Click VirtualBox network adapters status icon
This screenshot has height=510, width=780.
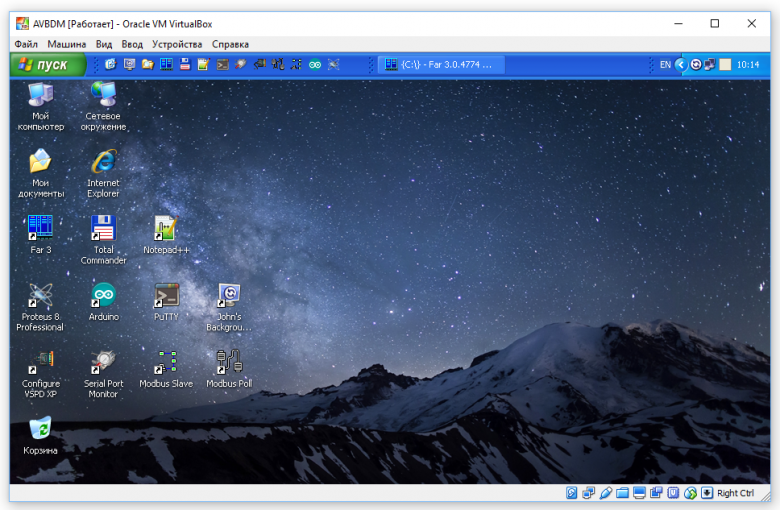pos(589,493)
